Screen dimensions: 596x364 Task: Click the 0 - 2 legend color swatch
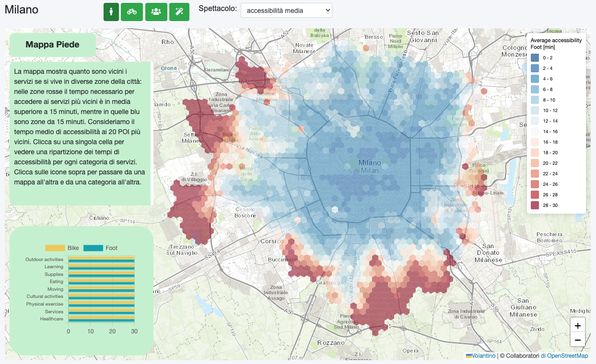coord(535,57)
